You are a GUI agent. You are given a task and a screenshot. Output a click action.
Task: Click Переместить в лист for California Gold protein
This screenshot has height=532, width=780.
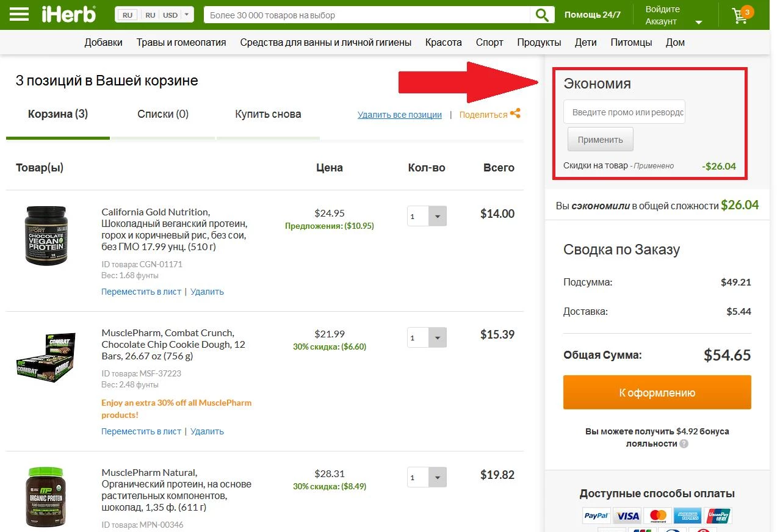(141, 292)
